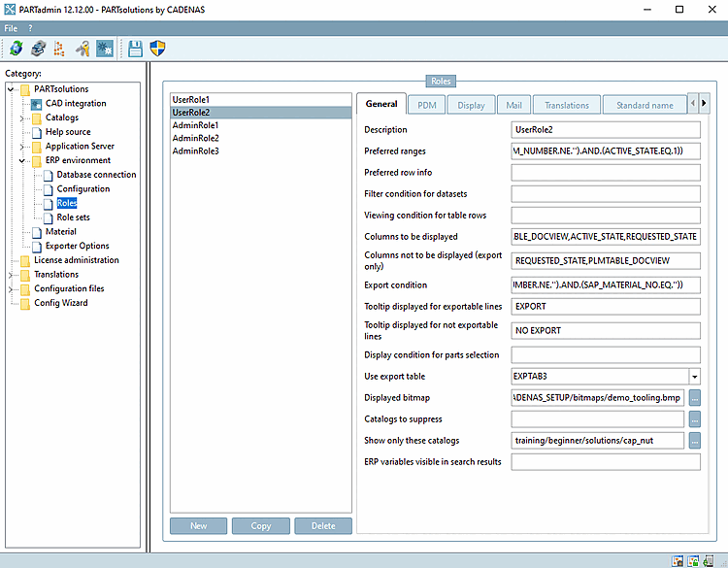
Task: Click the Delete role button
Action: coord(323,525)
